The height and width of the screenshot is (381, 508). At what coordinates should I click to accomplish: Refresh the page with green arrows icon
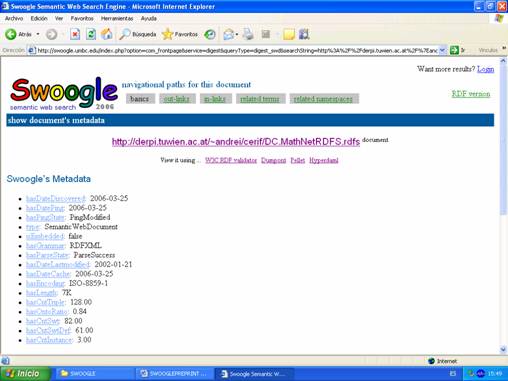click(x=91, y=34)
